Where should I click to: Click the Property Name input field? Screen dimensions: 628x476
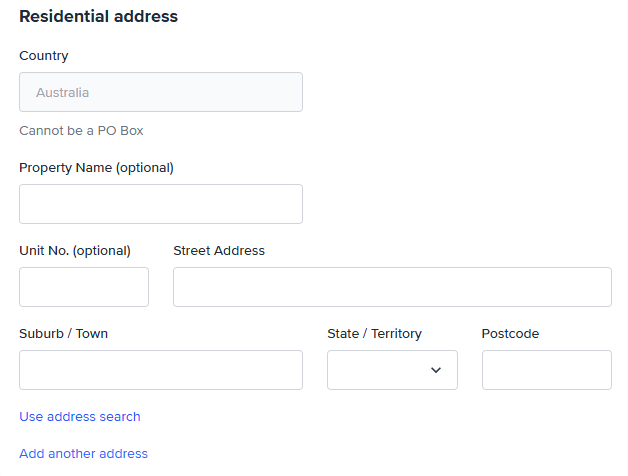[x=160, y=204]
